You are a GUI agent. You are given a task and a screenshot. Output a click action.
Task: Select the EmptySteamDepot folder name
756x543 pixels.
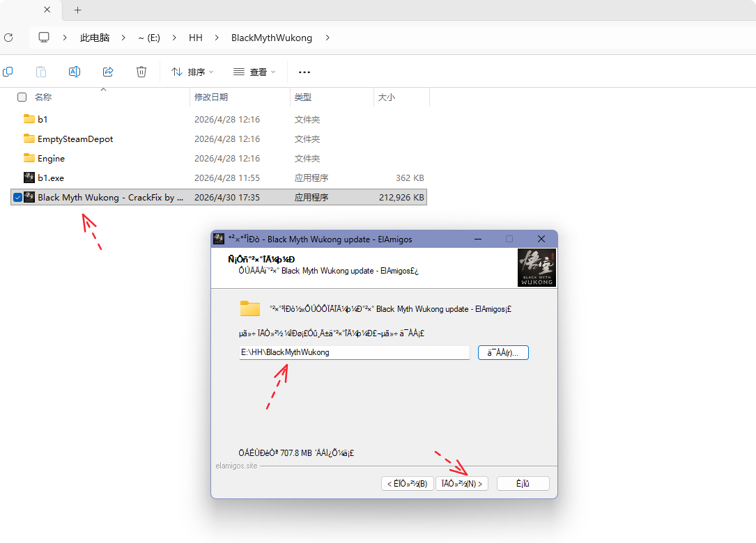75,139
